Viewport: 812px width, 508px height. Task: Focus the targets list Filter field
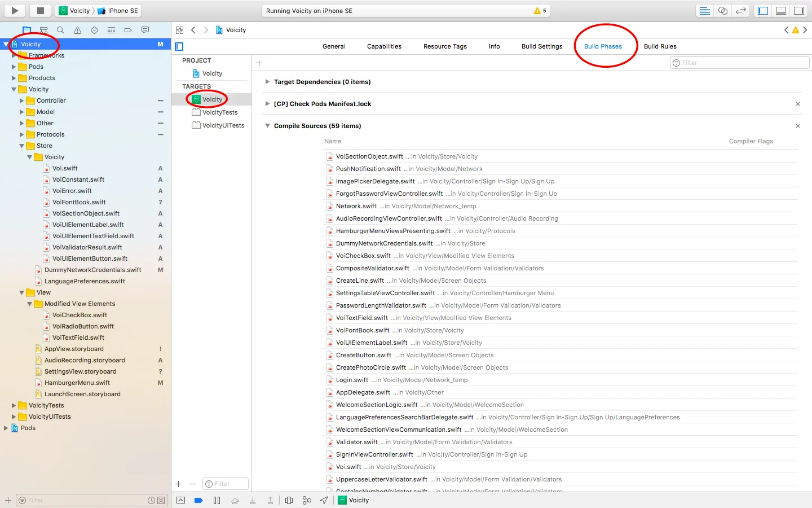tap(226, 484)
